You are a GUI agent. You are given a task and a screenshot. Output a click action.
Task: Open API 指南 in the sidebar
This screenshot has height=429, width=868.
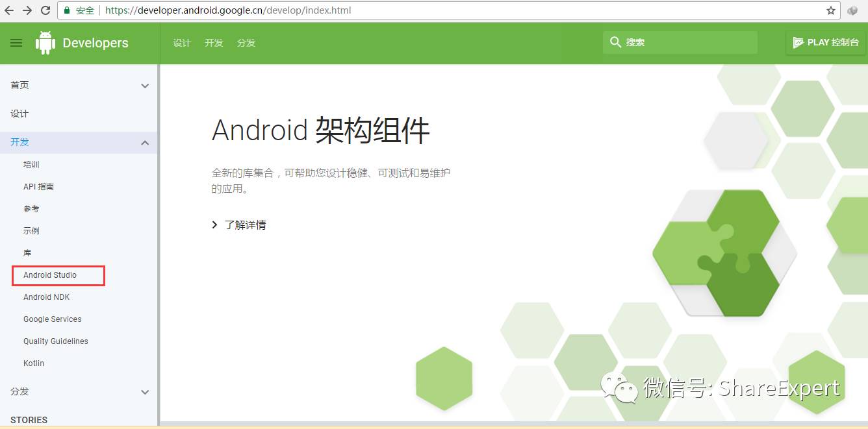click(38, 187)
